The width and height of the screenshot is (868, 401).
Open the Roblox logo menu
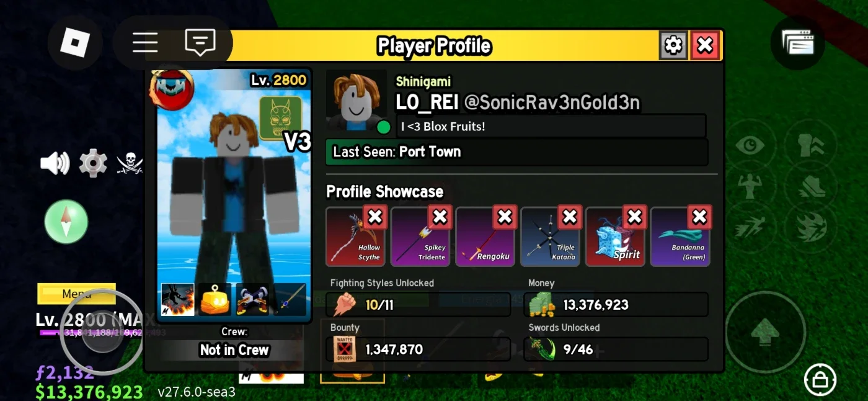point(74,43)
